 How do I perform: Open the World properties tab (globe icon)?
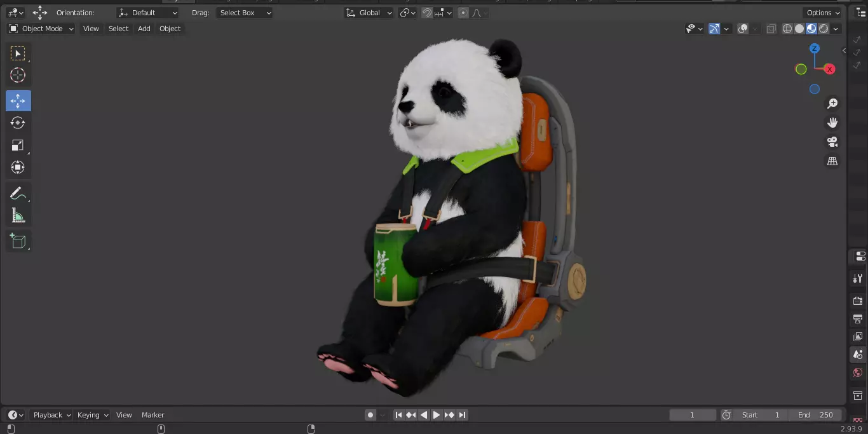click(858, 372)
